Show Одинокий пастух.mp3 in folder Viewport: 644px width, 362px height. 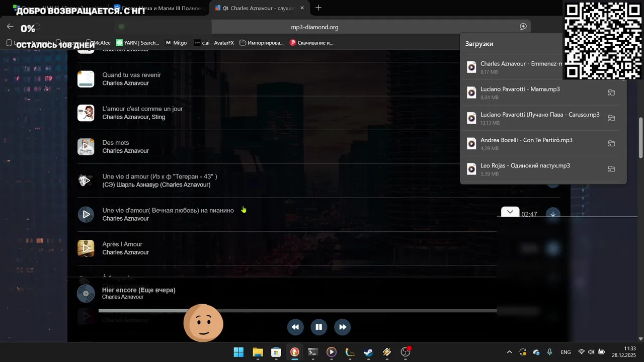(x=611, y=169)
